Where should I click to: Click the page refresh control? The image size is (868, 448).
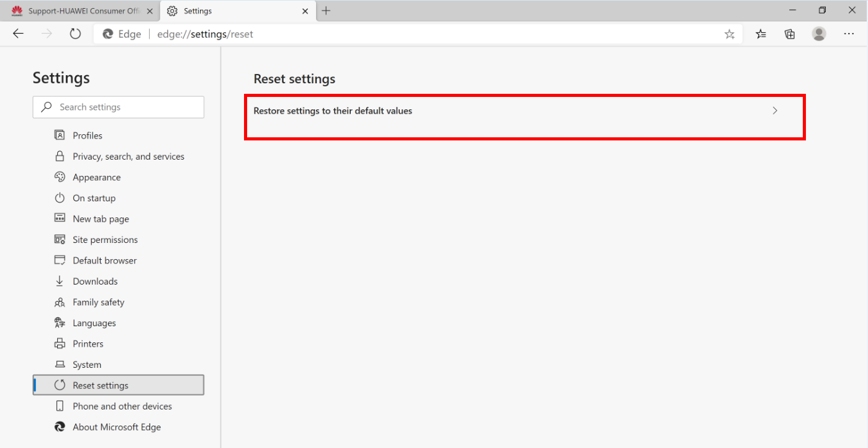(75, 34)
